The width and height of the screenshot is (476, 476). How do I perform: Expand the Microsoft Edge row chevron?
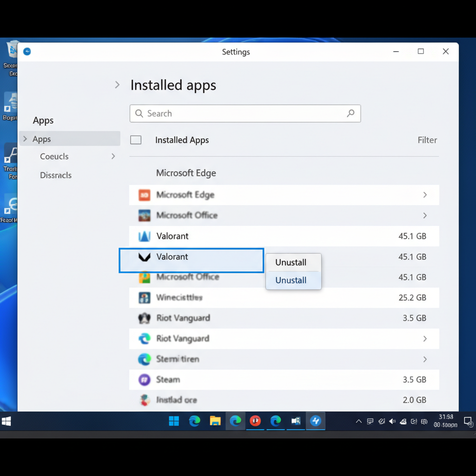[x=424, y=195]
